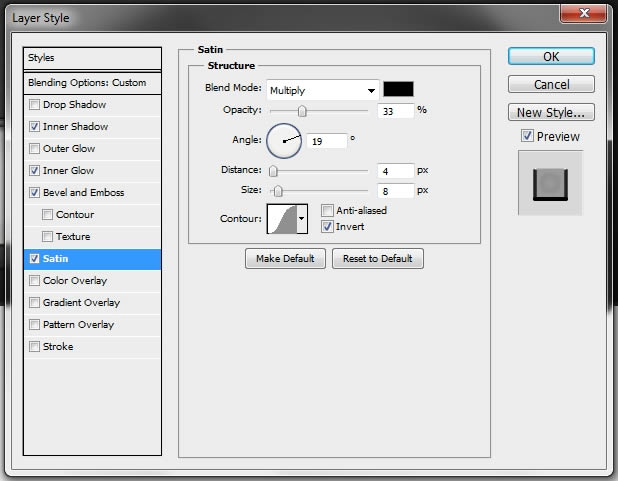Click the Size value field
Image resolution: width=618 pixels, height=481 pixels.
pyautogui.click(x=396, y=191)
